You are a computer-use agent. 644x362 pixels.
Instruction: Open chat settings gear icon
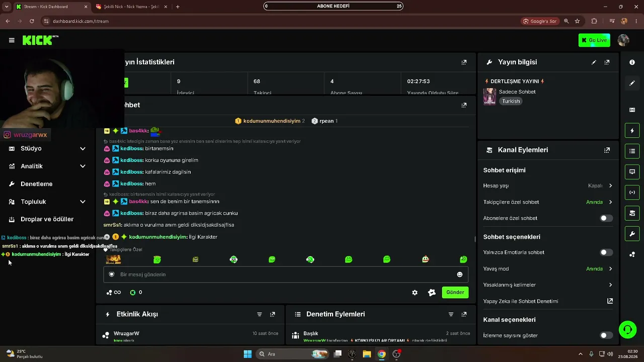(415, 293)
